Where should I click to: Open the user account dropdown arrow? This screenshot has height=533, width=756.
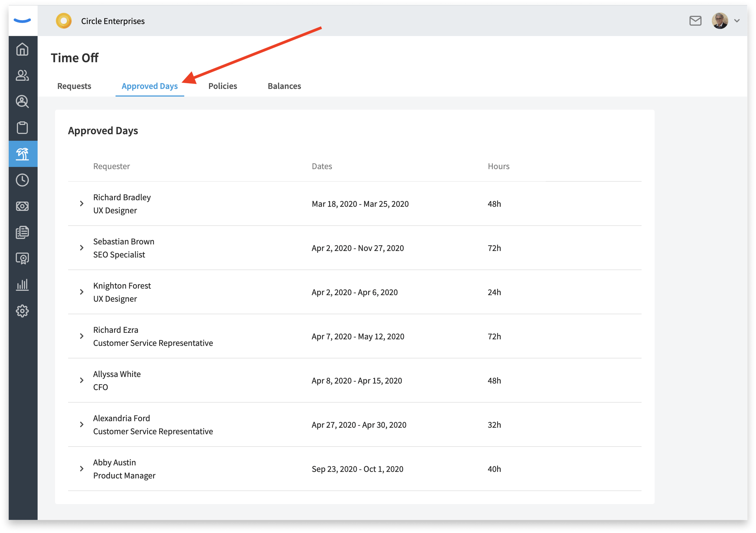(x=737, y=21)
